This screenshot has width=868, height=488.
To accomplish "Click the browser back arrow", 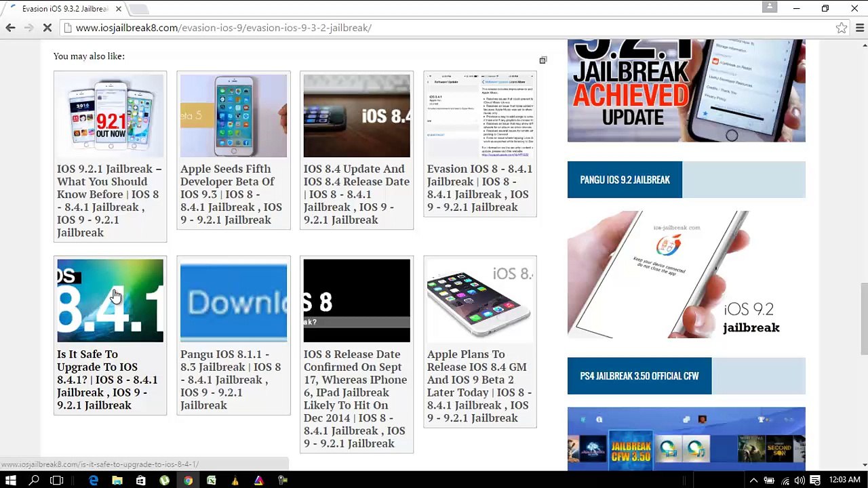I will point(10,28).
